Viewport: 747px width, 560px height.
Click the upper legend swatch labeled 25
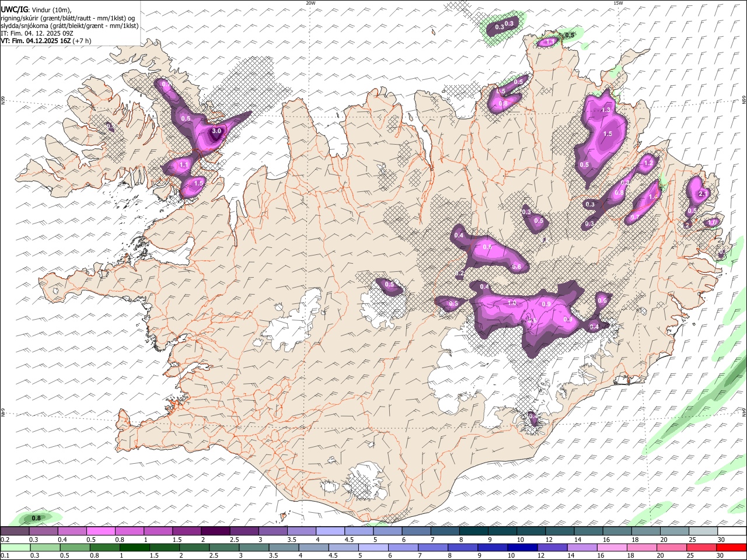[703, 531]
